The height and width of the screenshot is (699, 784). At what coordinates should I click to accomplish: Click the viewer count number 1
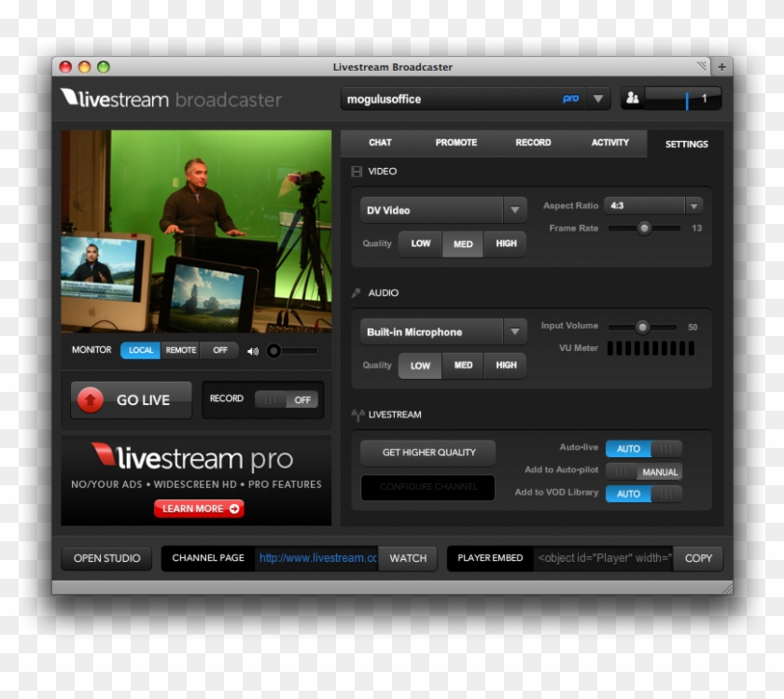704,99
